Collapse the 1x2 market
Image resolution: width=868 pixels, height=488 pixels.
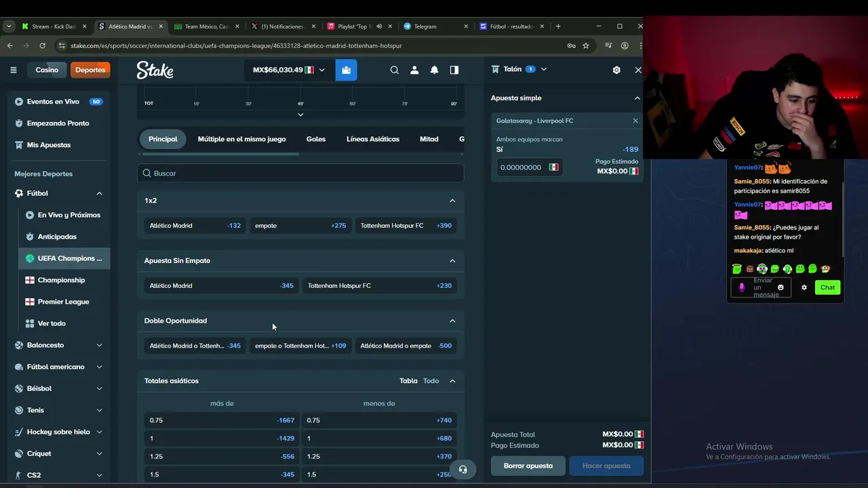(452, 201)
